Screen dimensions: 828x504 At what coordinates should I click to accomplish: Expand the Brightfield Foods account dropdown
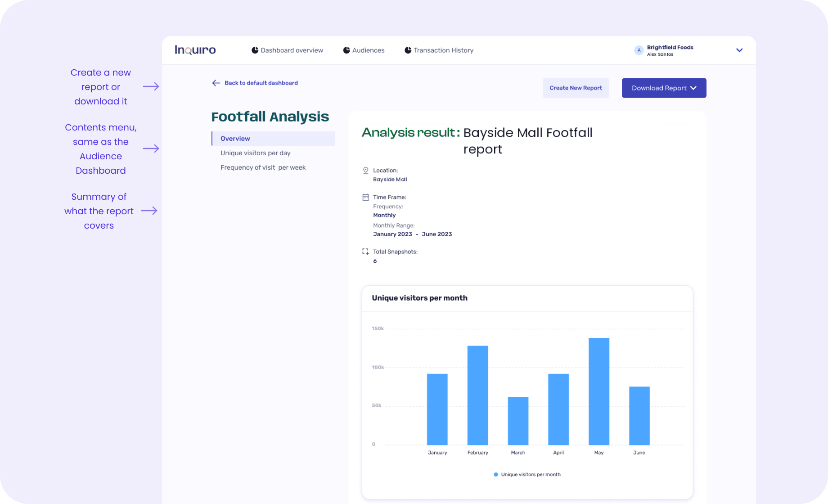click(x=739, y=50)
